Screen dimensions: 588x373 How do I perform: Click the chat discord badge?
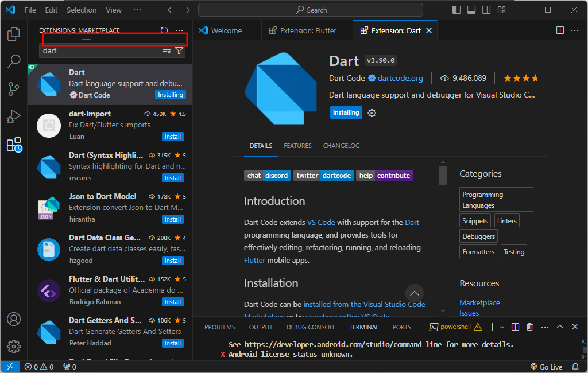click(x=268, y=176)
